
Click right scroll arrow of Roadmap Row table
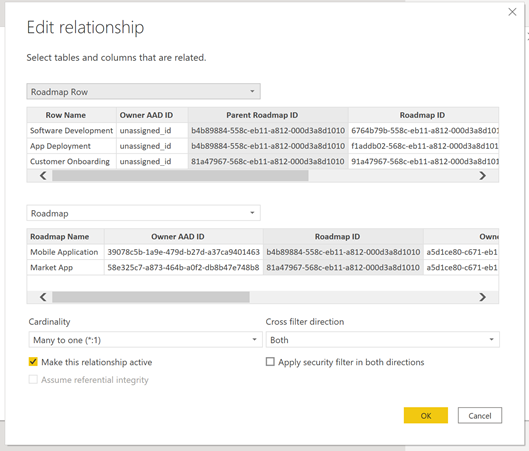click(x=482, y=175)
